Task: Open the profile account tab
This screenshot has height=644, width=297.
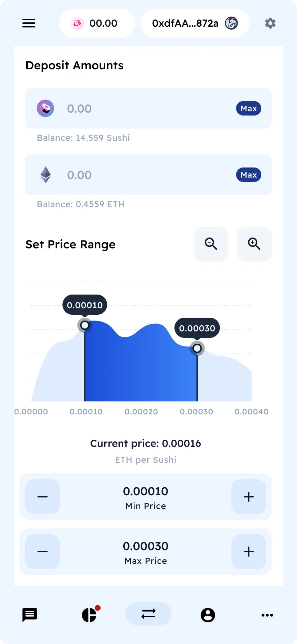Action: coord(208,615)
